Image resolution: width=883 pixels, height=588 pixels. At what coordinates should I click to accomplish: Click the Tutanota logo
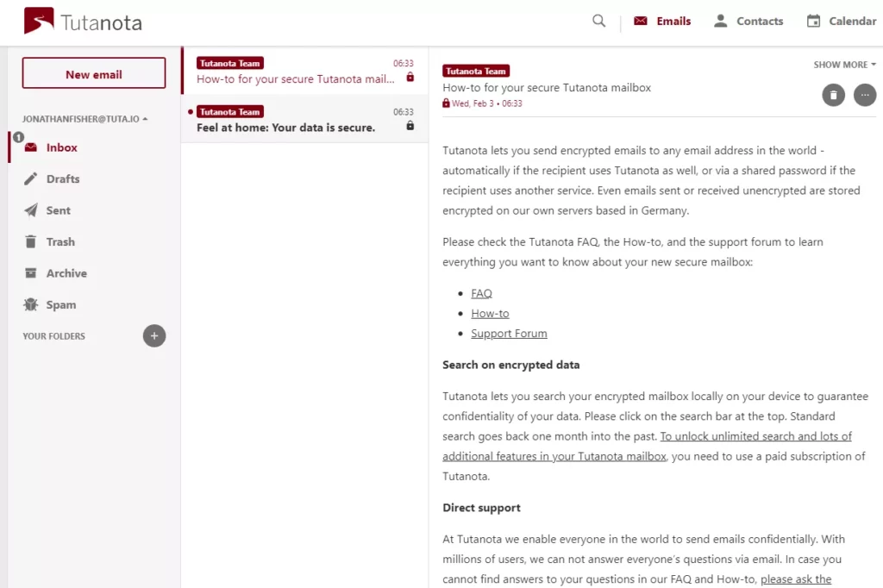[x=83, y=22]
